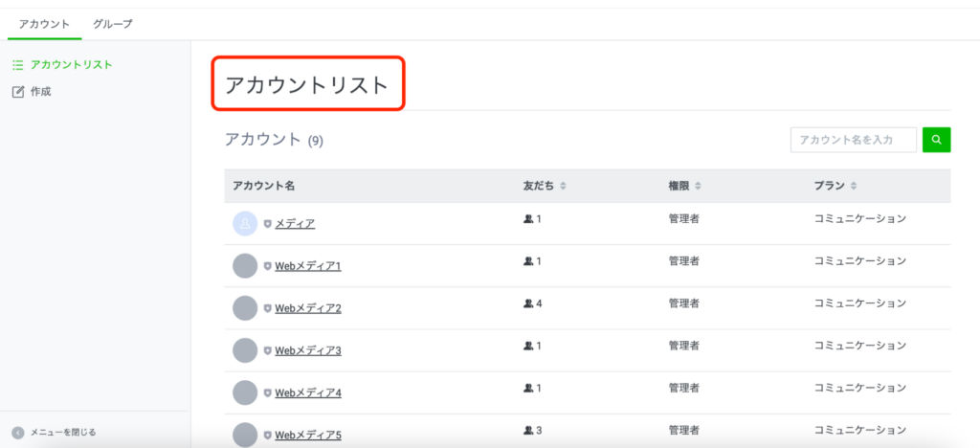Select 作成 in the sidebar menu
Viewport: 980px width, 448px height.
(40, 93)
